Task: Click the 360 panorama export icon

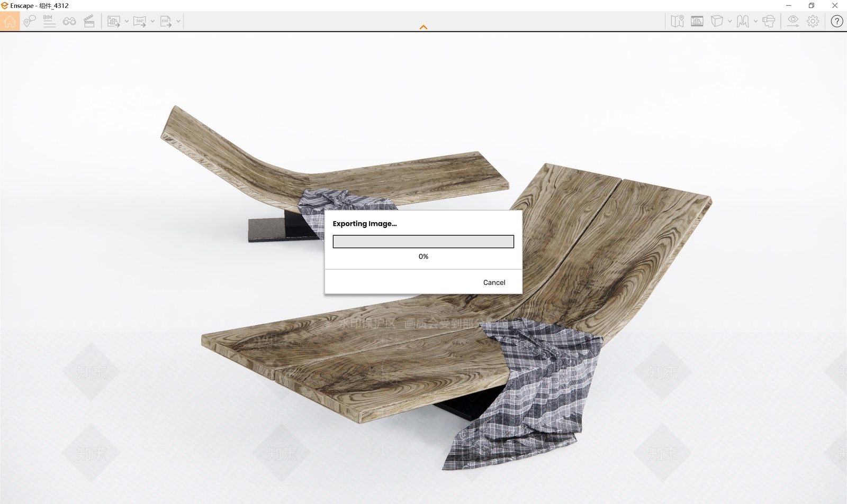Action: 140,21
